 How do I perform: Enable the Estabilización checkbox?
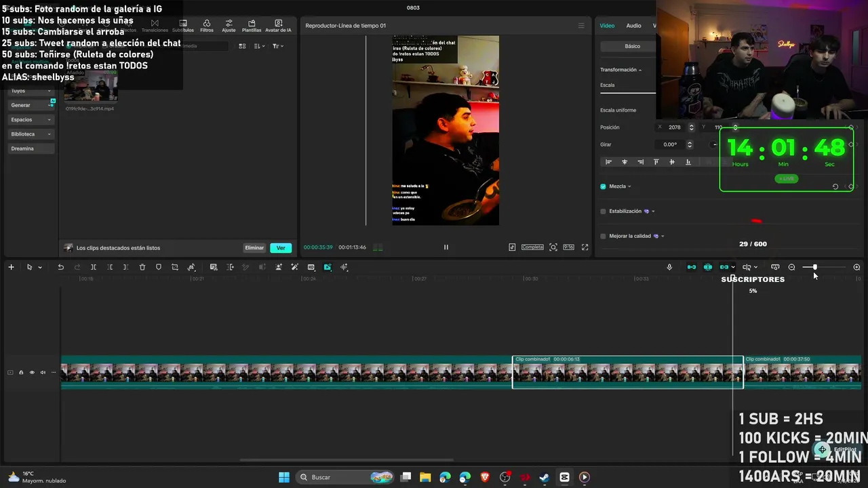point(603,211)
